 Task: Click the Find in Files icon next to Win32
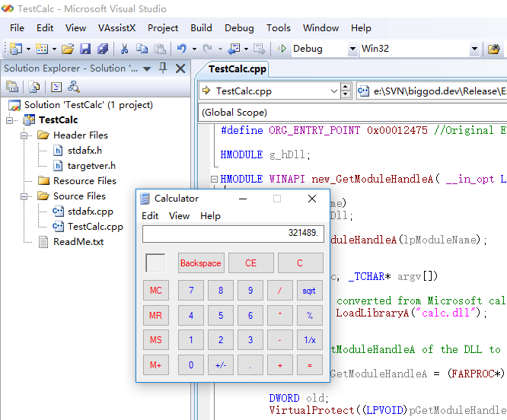coord(494,49)
